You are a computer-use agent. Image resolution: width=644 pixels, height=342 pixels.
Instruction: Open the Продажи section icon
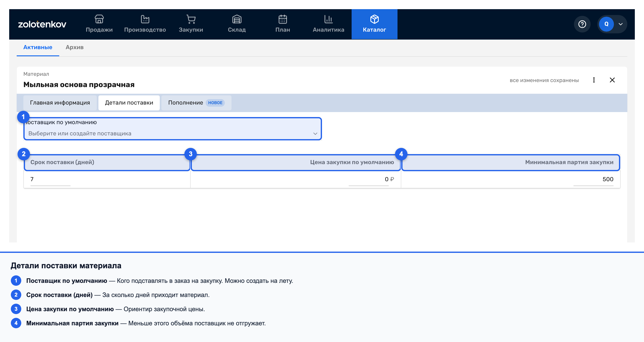coord(99,19)
